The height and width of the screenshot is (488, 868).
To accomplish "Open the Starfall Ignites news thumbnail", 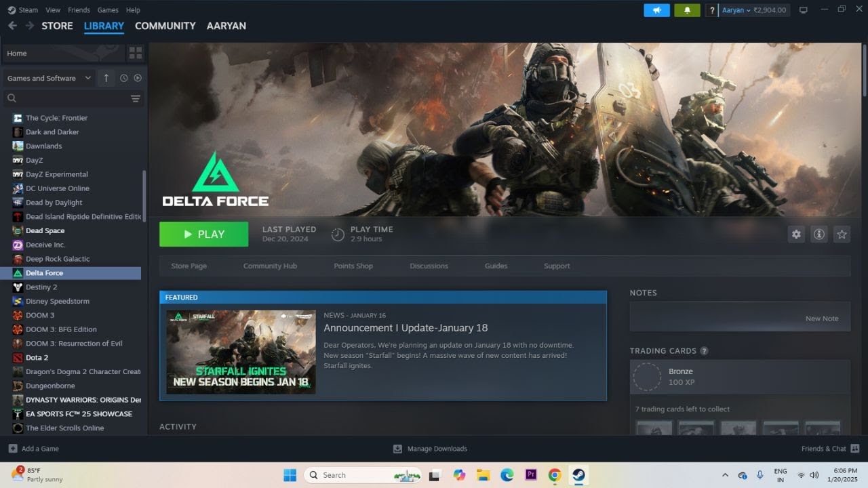I will [x=241, y=352].
